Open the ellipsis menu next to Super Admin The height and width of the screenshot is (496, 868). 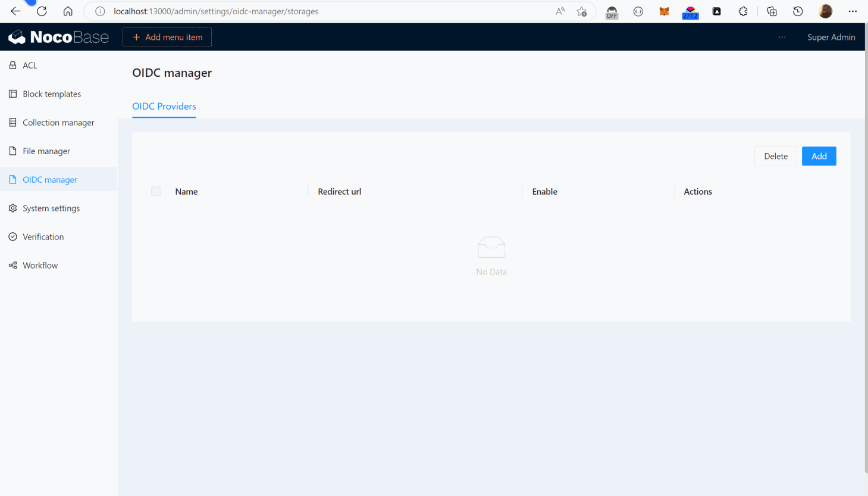(782, 36)
